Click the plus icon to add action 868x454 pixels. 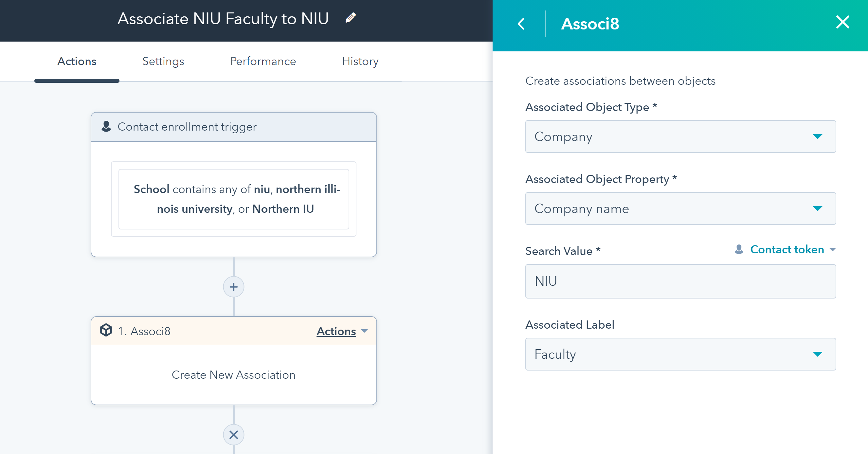click(233, 287)
